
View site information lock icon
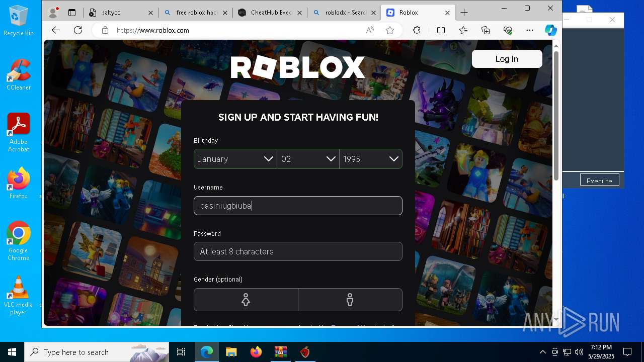point(105,30)
